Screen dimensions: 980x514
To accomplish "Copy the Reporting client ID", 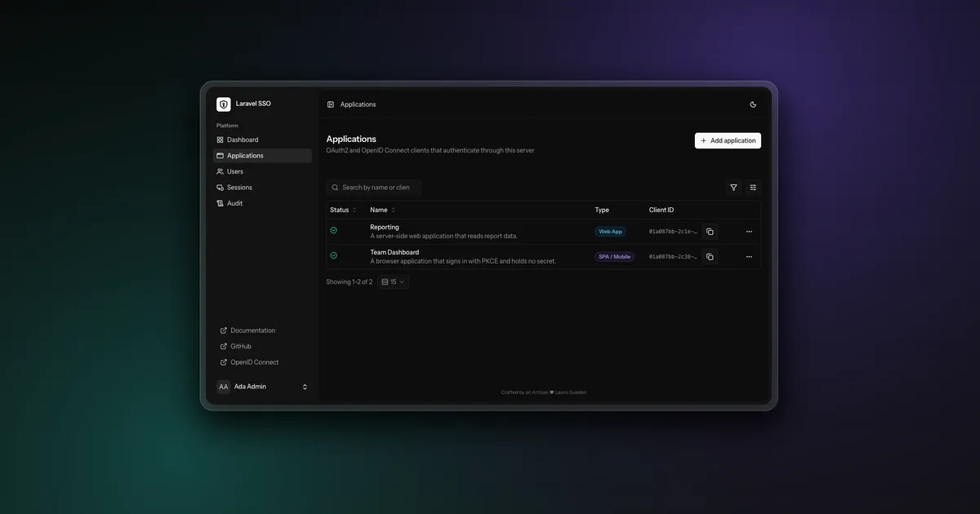I will click(x=710, y=232).
